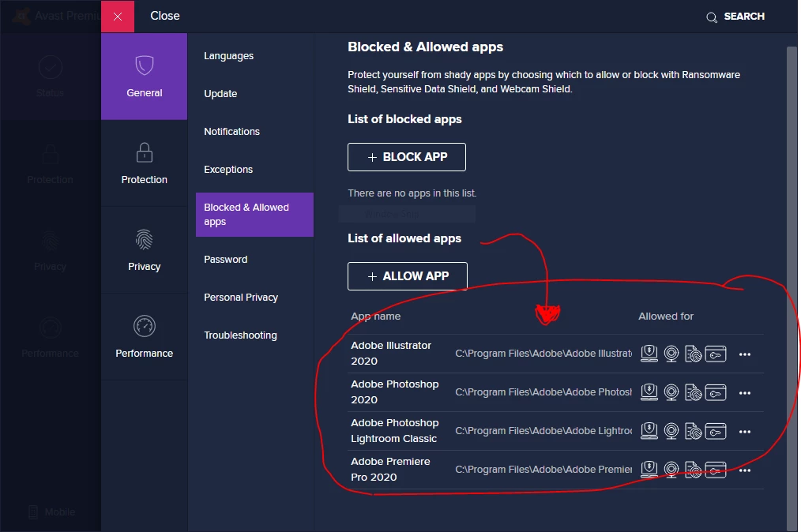The image size is (801, 532).
Task: Click Ransomware Shield icon for Adobe Premiere Pro 2020
Action: pos(649,469)
